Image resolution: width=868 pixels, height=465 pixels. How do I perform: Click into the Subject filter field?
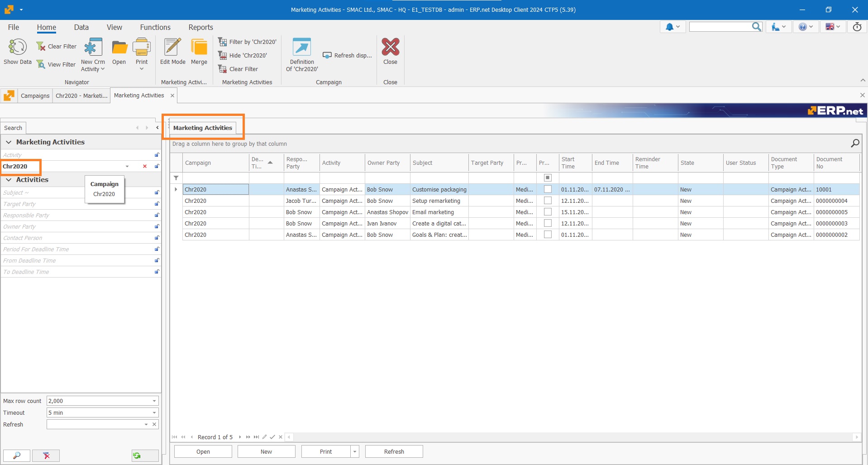tap(77, 192)
